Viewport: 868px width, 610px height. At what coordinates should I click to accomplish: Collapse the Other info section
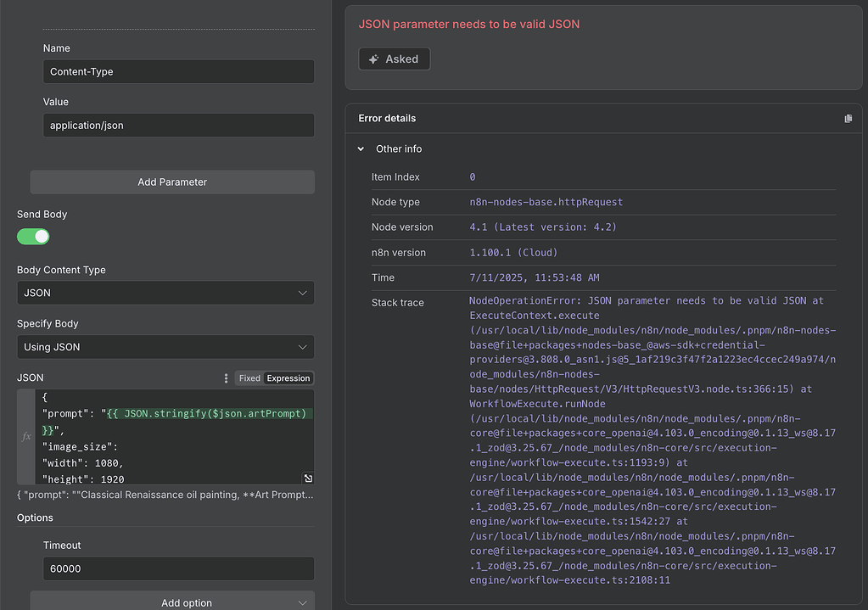tap(361, 148)
